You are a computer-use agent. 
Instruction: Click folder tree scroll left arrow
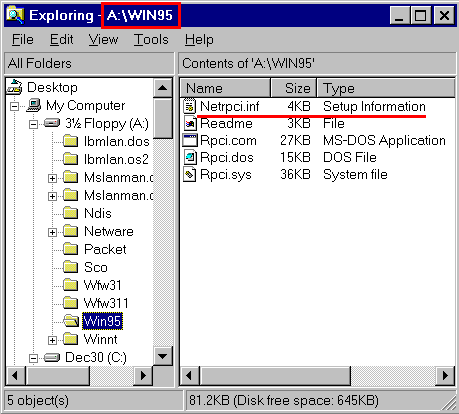point(15,376)
